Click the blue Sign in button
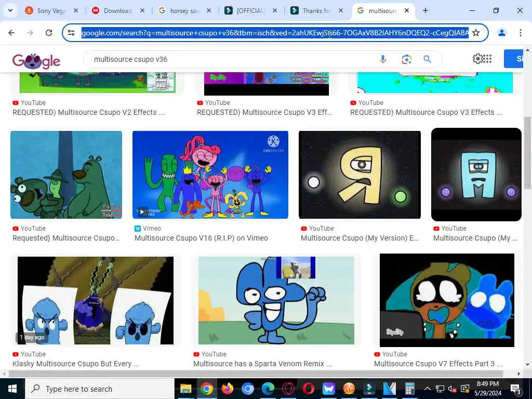The width and height of the screenshot is (532, 399). coord(514,59)
